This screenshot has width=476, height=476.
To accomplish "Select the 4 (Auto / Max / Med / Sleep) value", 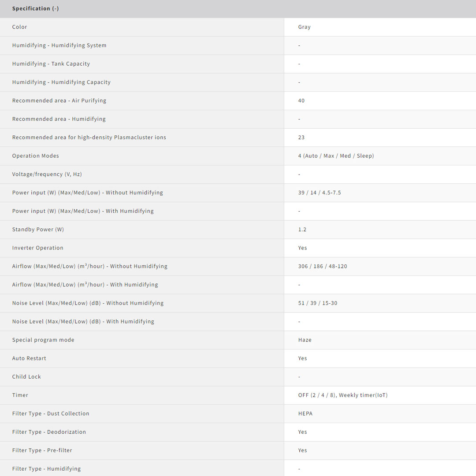I will (x=336, y=156).
